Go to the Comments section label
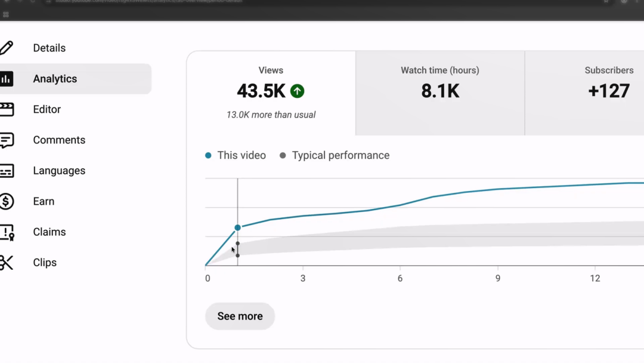 [x=59, y=140]
